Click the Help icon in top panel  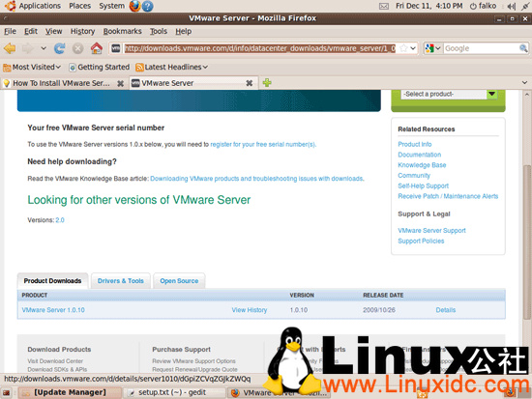(x=148, y=6)
